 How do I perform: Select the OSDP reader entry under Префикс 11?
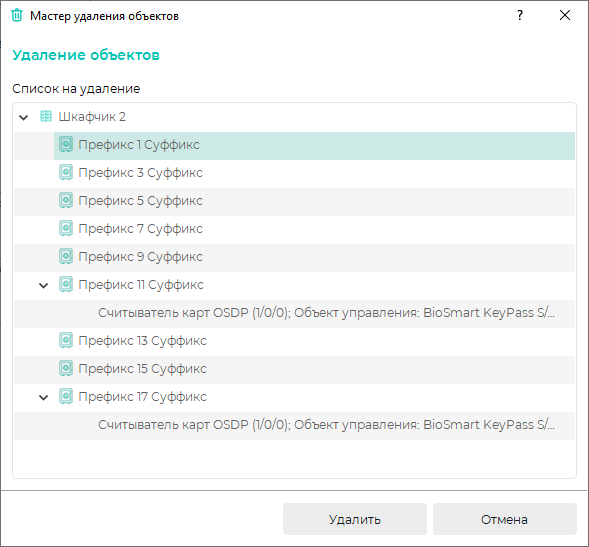click(294, 313)
